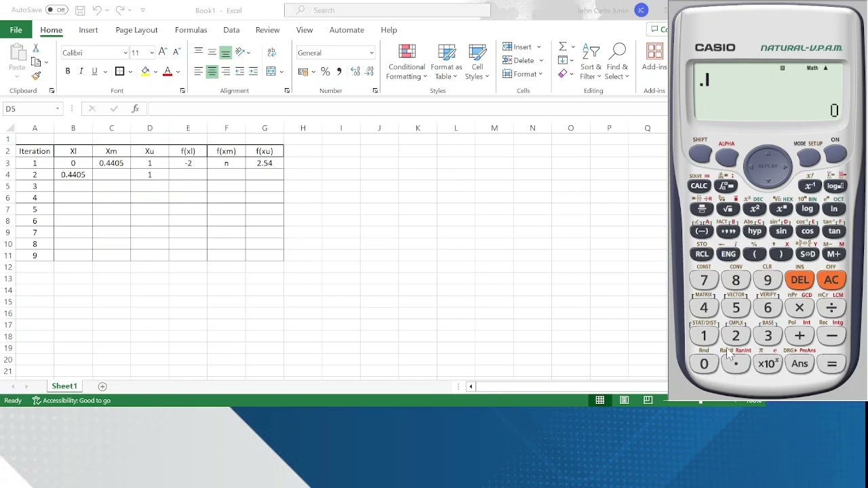Switch to the Insert ribbon tab
This screenshot has height=488, width=868.
[88, 30]
